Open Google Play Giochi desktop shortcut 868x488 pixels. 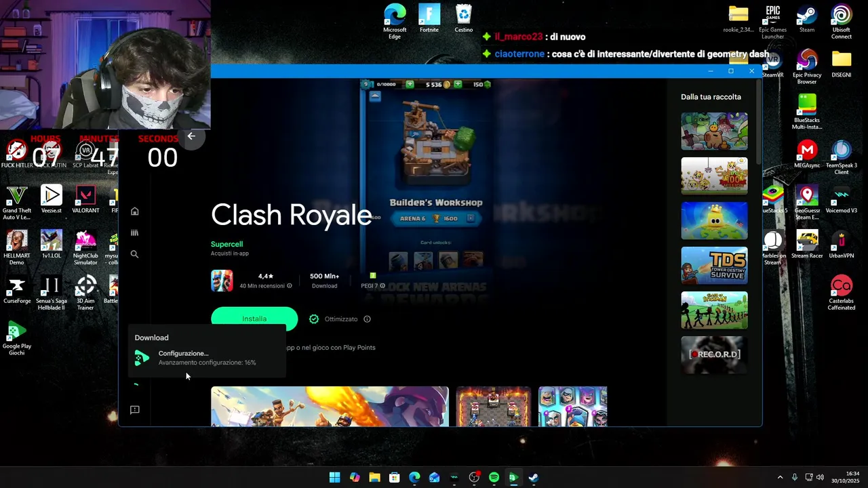pyautogui.click(x=16, y=338)
